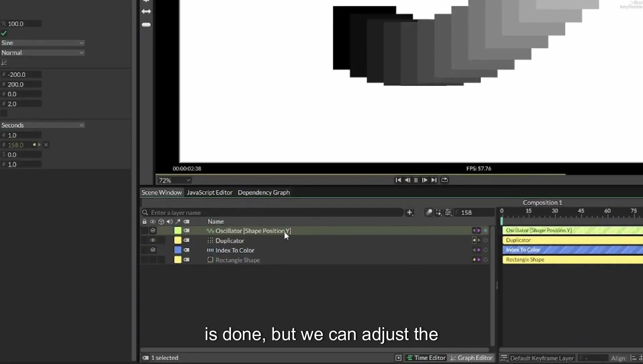This screenshot has height=364, width=643.
Task: Click the Index To Color clip in timeline
Action: coord(572,250)
